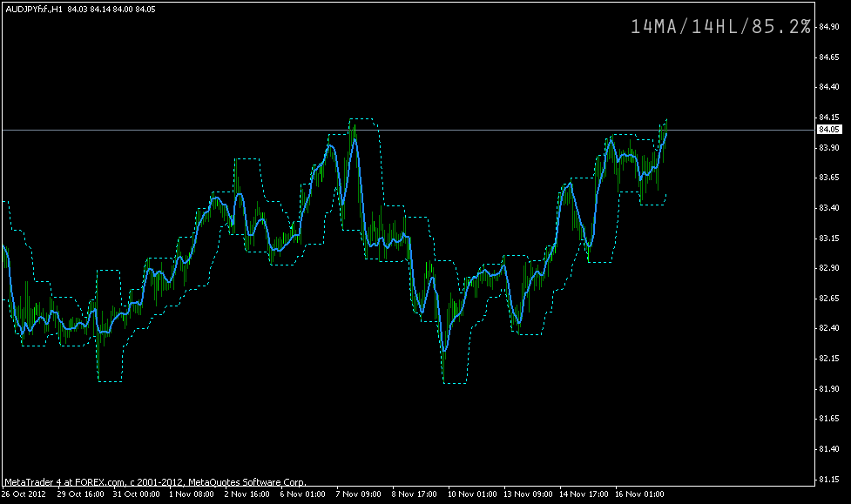Screen dimensions: 851x504
Task: Click the 31 Oct 00:00 time label
Action: click(136, 494)
